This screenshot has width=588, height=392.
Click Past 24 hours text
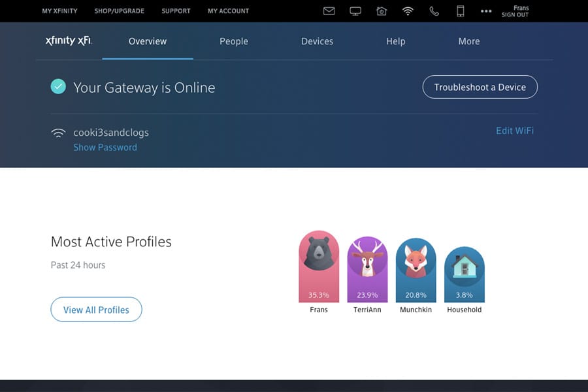point(78,265)
